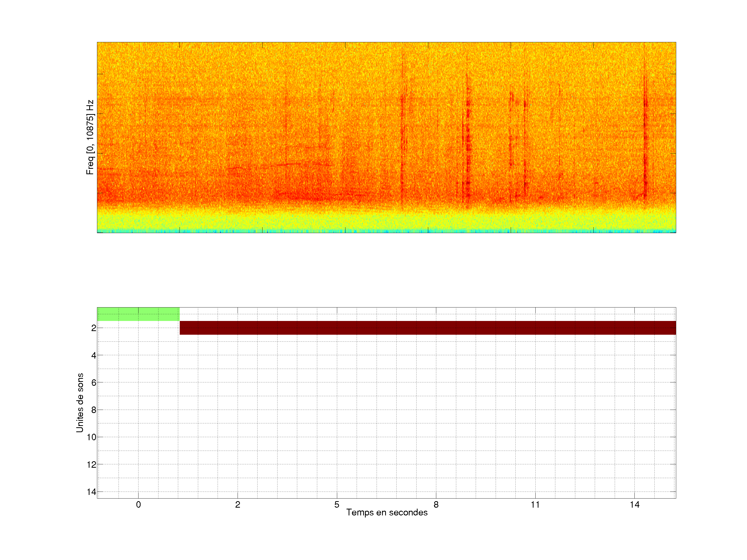This screenshot has height=560, width=747.
Task: Click y-axis tick label '8' of lower plot
Action: coord(94,410)
